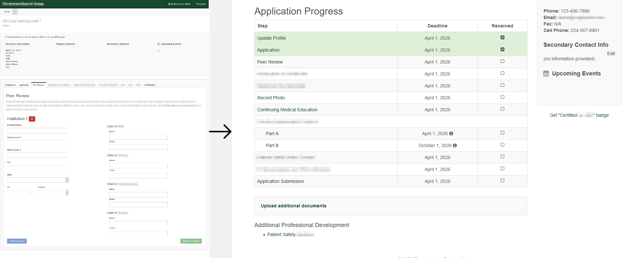Click the 'Part B' step cell
This screenshot has width=644, height=258.
pyautogui.click(x=326, y=145)
